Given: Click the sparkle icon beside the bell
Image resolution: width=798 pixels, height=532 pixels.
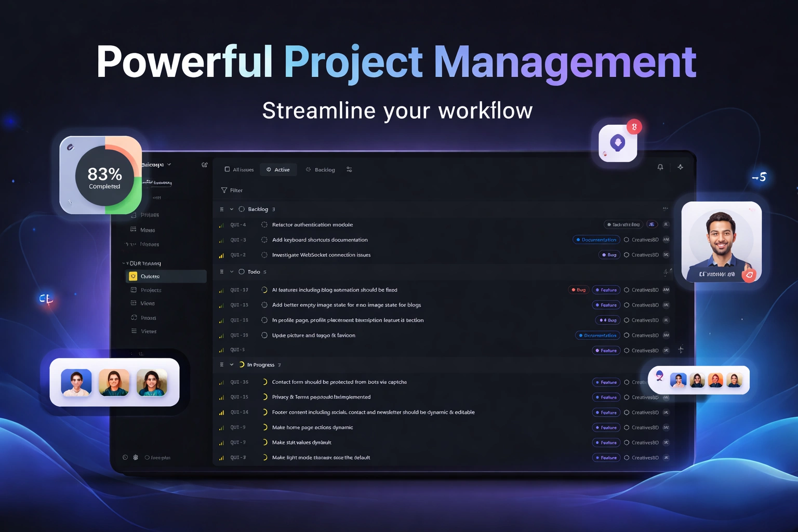Looking at the screenshot, I should (680, 167).
